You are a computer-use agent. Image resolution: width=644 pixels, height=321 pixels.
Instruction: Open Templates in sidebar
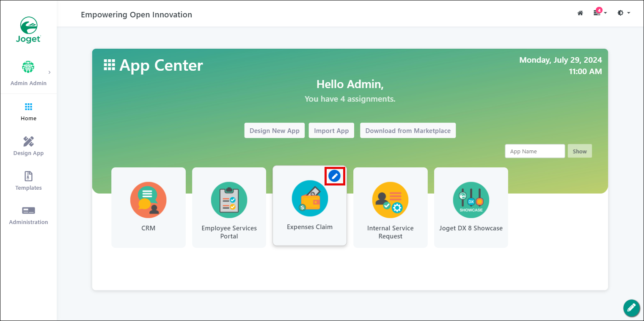[x=28, y=181]
